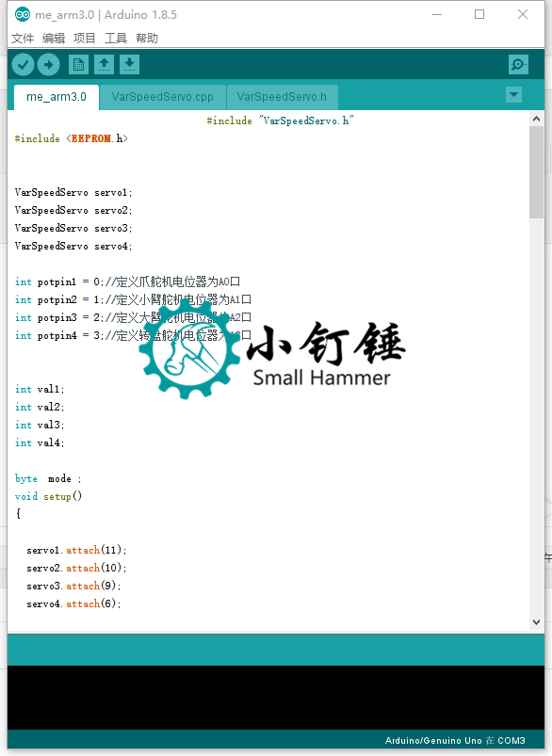The width and height of the screenshot is (552, 756).
Task: Open the Serial Monitor magnifier icon
Action: point(518,65)
